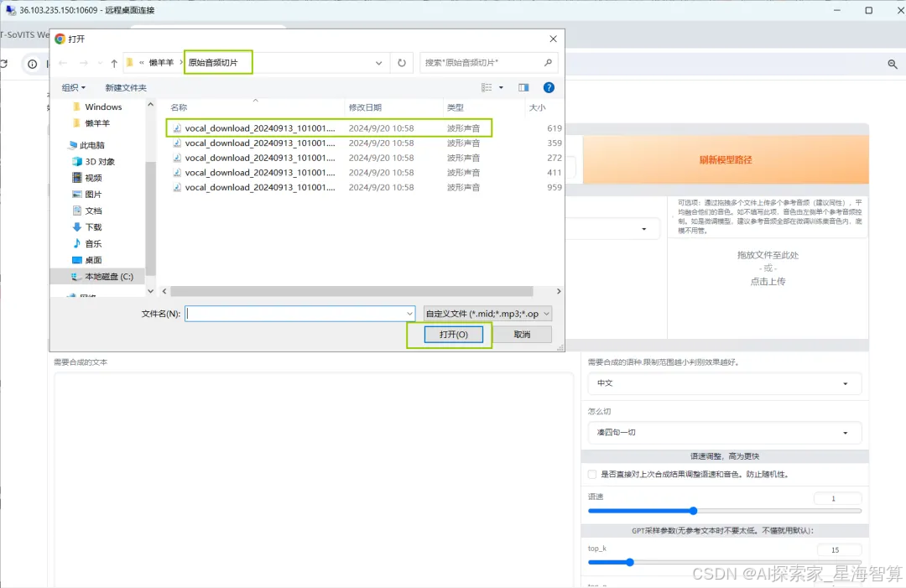Click the page info icon near the address bar
The width and height of the screenshot is (906, 588).
coord(32,64)
